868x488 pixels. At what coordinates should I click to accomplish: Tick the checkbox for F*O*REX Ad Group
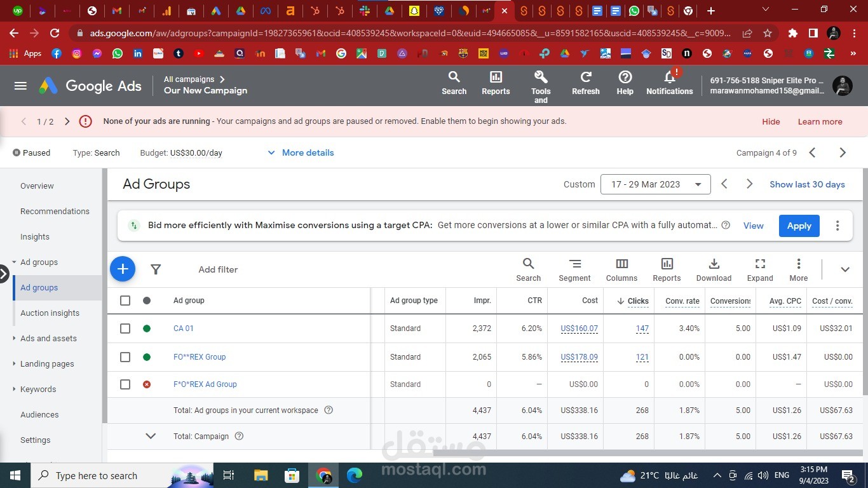125,384
